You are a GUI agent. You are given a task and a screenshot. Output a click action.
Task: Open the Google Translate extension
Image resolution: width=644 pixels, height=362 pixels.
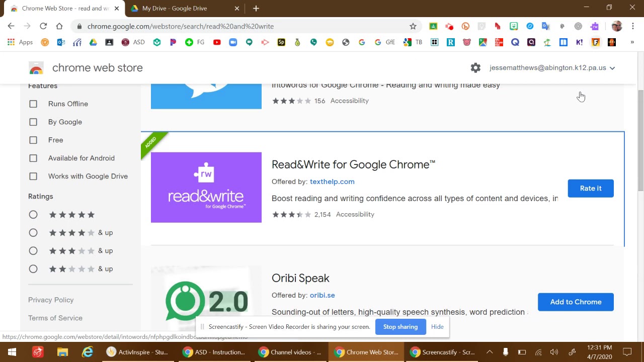point(546,26)
